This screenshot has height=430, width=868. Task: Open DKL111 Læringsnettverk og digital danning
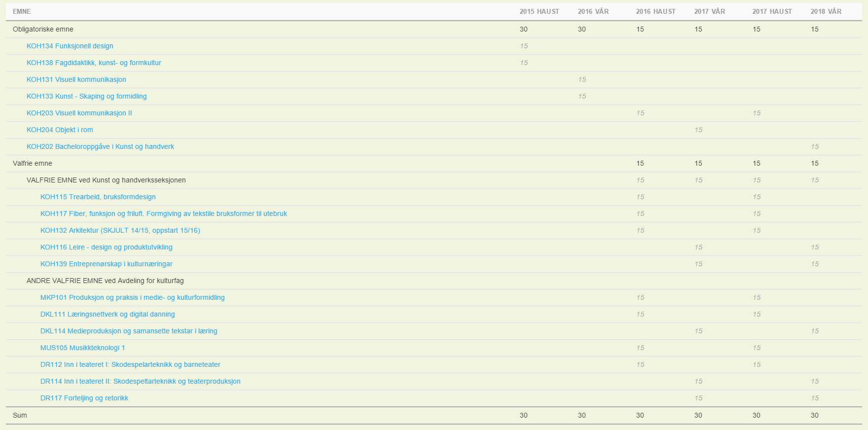point(108,314)
